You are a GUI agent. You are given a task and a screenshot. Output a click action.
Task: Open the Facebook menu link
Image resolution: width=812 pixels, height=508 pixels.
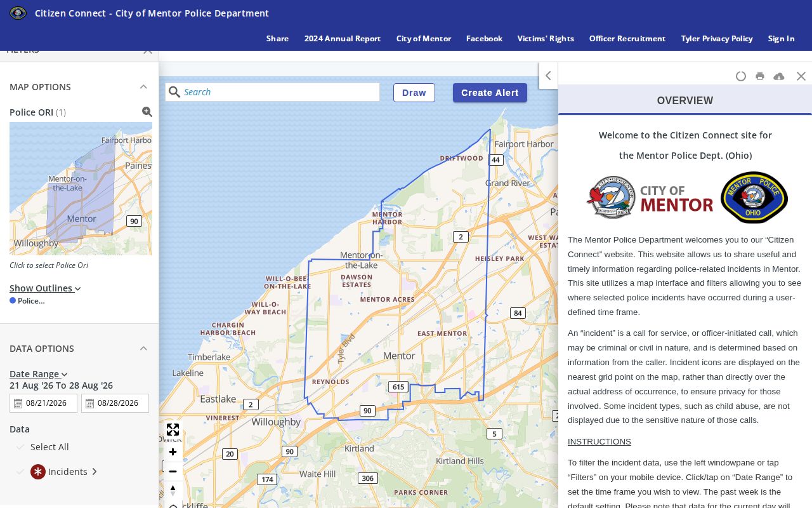484,39
